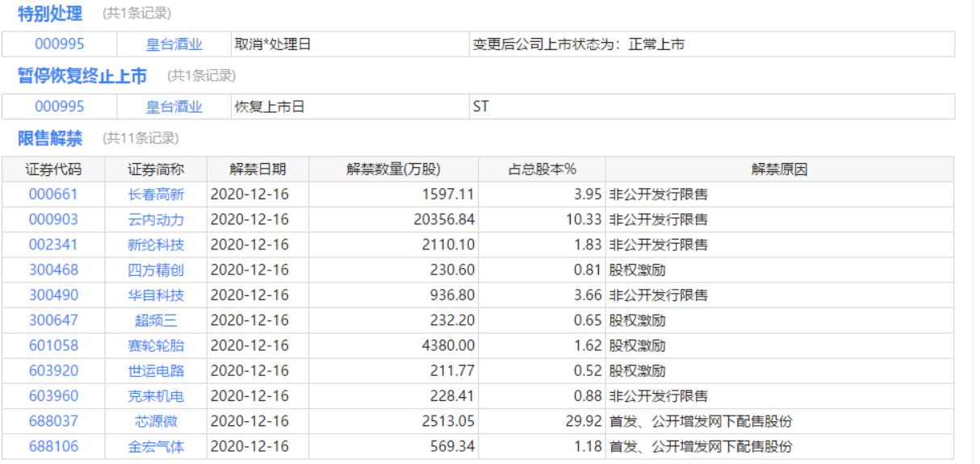Image resolution: width=980 pixels, height=464 pixels.
Task: Open stock code 300647
Action: 54,320
